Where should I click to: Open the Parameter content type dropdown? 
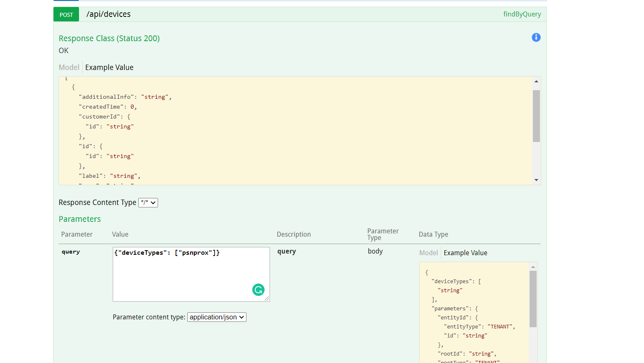[x=216, y=317]
